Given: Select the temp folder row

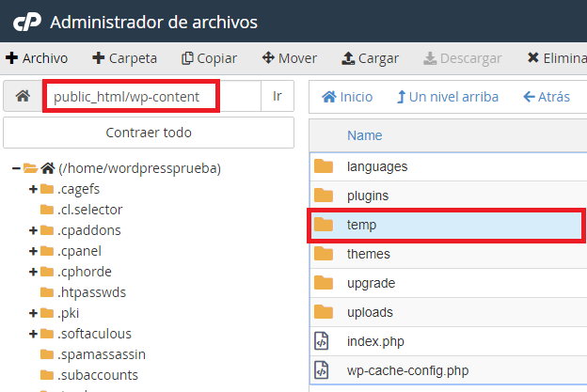Looking at the screenshot, I should pos(446,226).
